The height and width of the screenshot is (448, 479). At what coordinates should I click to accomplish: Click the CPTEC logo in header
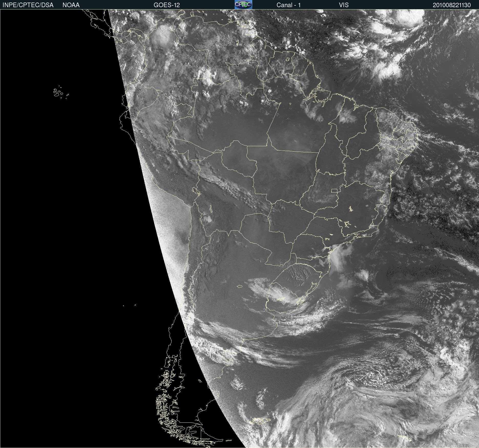tap(243, 5)
